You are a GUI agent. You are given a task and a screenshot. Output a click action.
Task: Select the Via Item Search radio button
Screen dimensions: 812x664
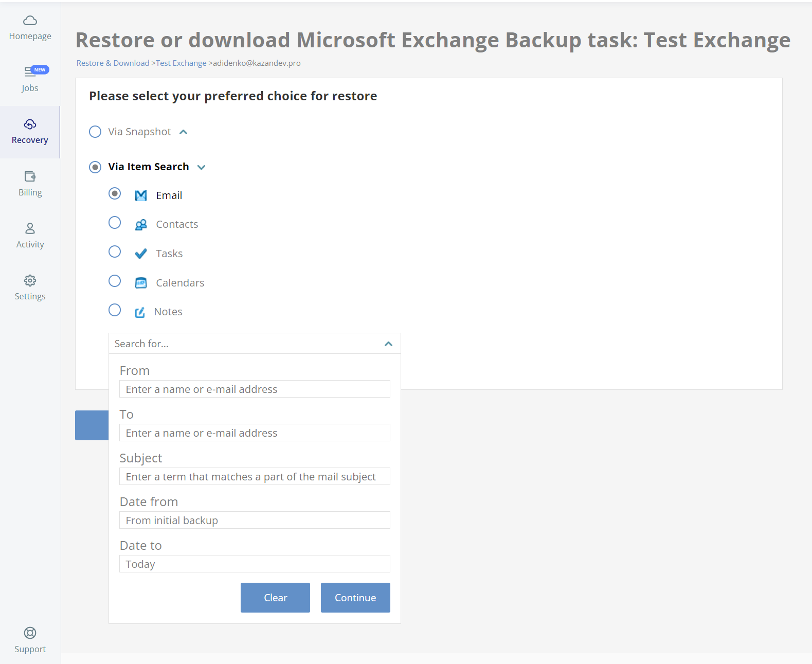[95, 167]
